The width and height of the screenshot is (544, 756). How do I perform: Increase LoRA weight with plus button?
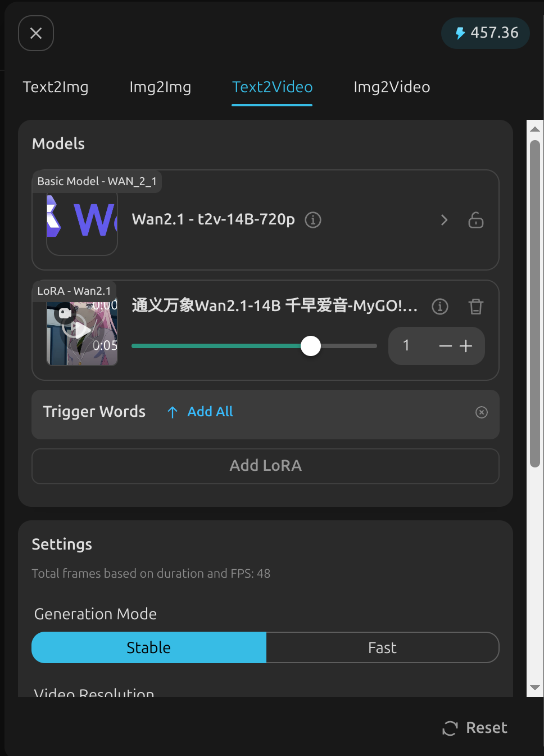[466, 346]
